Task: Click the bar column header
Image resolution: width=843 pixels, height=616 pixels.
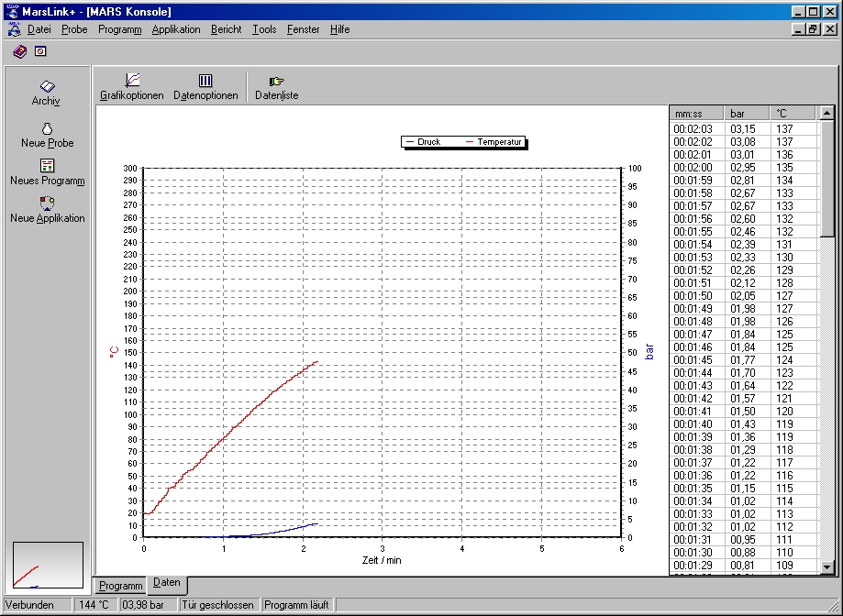Action: (747, 114)
